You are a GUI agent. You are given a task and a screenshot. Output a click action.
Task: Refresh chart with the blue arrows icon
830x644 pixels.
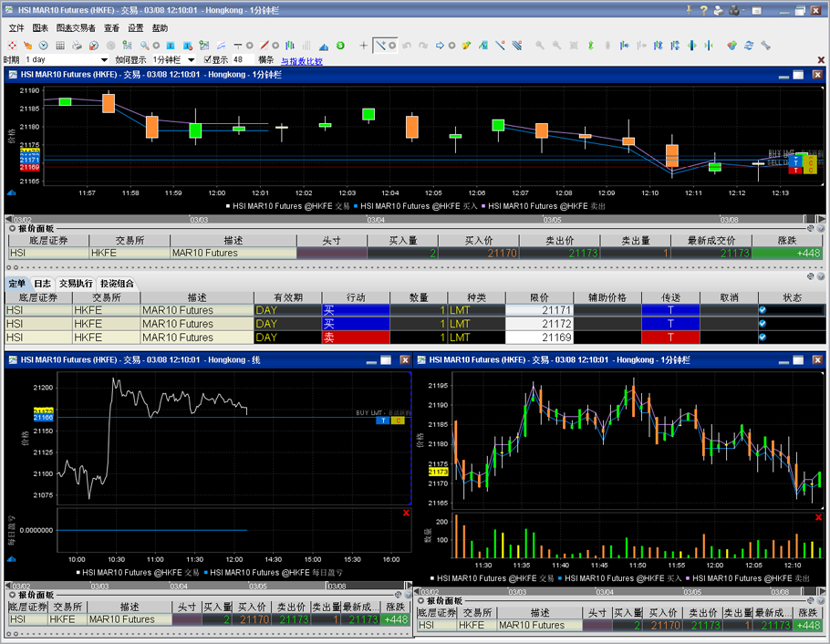coord(749,46)
